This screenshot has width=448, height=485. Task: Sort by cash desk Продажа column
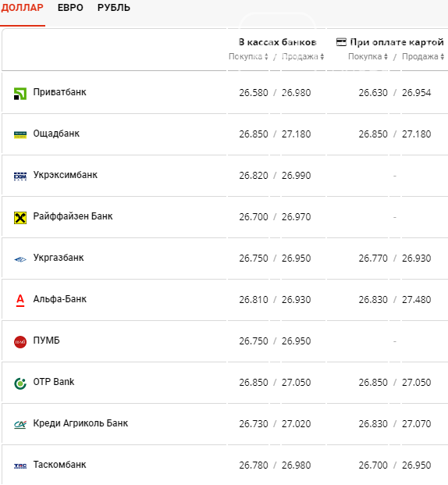click(x=303, y=56)
